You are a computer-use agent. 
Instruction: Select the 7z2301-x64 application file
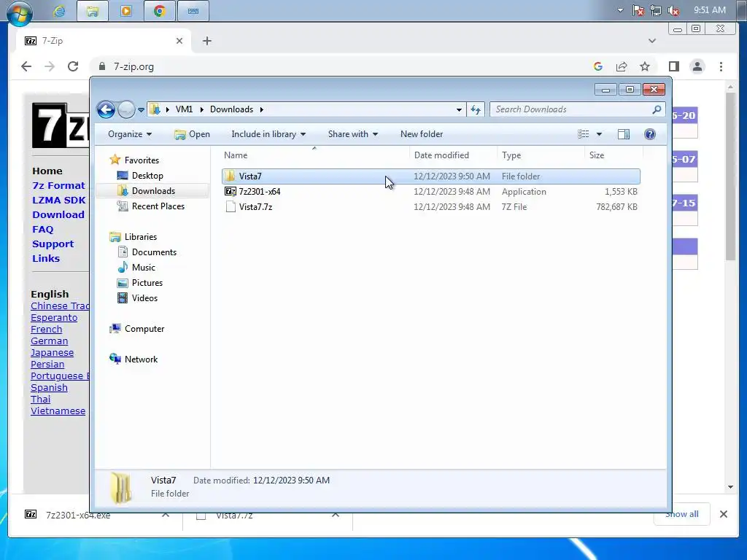click(430, 192)
